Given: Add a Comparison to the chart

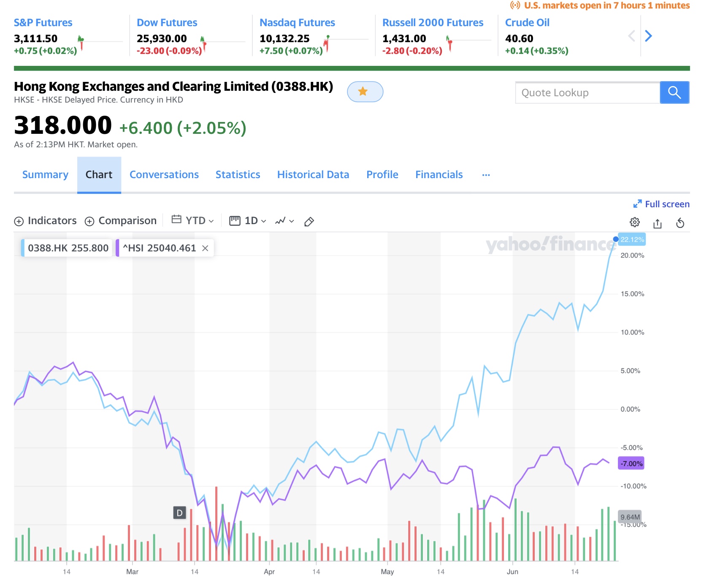Looking at the screenshot, I should point(121,221).
